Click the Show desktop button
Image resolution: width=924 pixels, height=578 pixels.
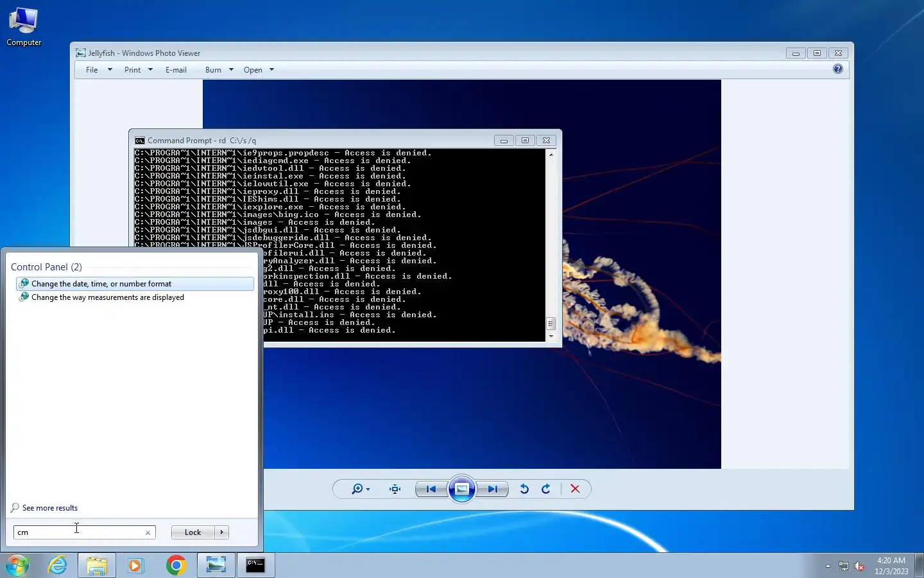tap(919, 565)
